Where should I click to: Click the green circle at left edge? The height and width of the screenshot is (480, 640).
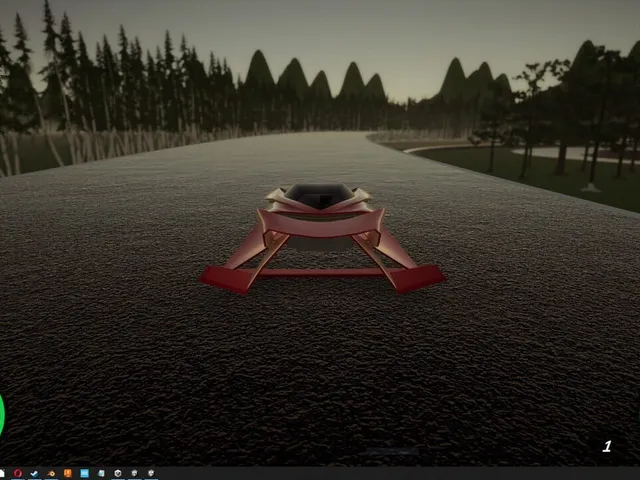[2, 415]
